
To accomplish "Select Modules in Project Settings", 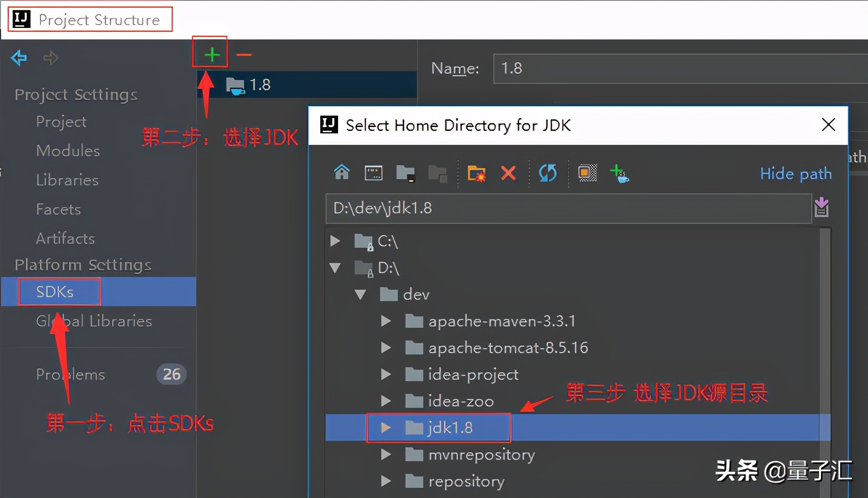I will (68, 151).
